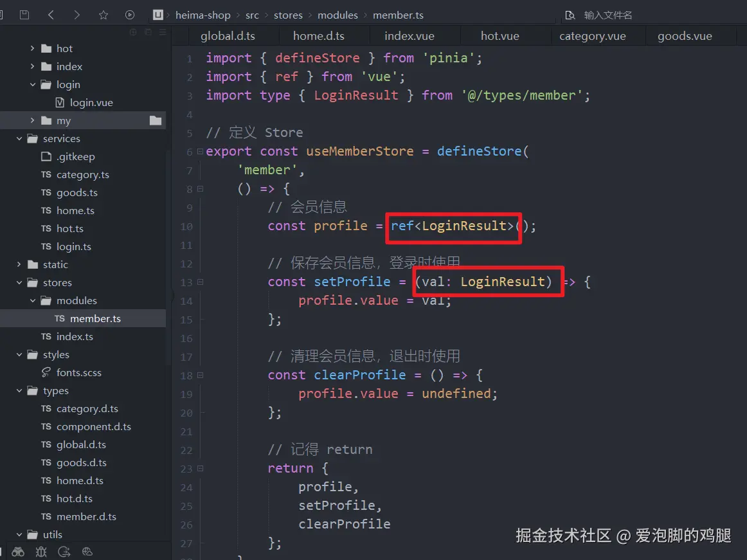This screenshot has height=560, width=747.
Task: Collapse the stores folder chevron
Action: tap(19, 283)
